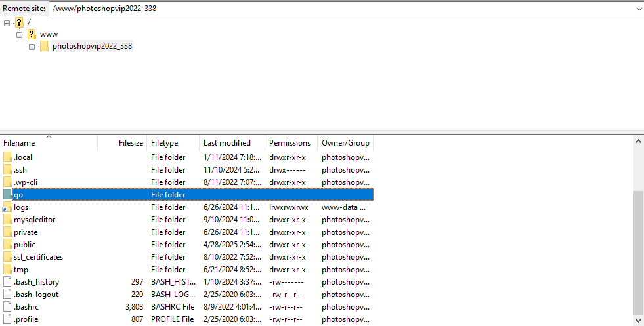Screen dimensions: 644x326
Task: Click the .local folder icon
Action: pyautogui.click(x=7, y=157)
